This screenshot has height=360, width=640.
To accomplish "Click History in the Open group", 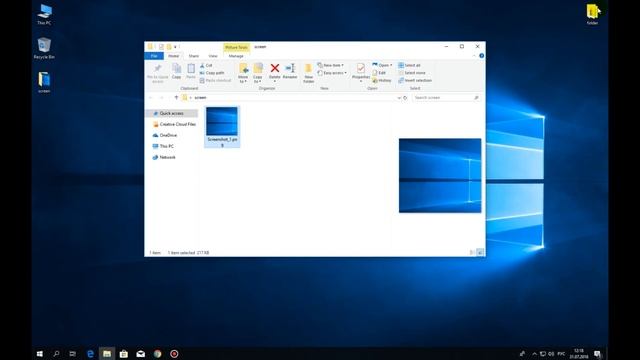I will (382, 80).
